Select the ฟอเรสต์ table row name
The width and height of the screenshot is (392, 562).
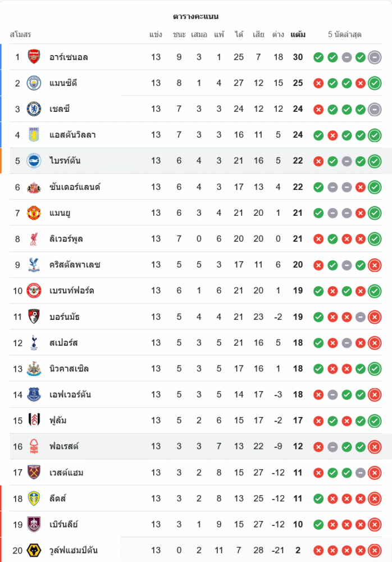coord(64,446)
